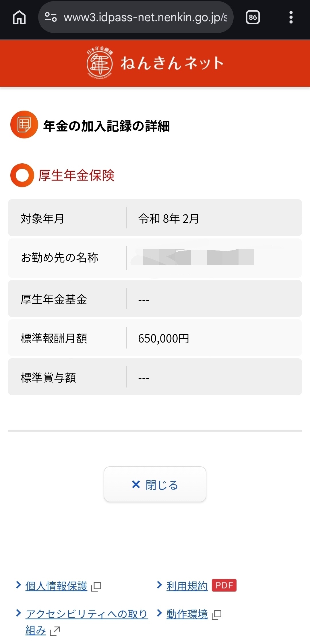Tap the URL address bar
The height and width of the screenshot is (644, 310).
coord(145,17)
